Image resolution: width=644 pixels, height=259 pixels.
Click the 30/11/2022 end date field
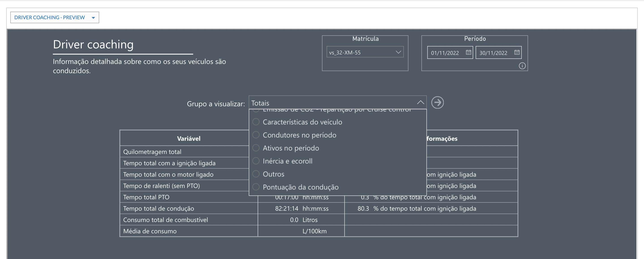(x=498, y=53)
